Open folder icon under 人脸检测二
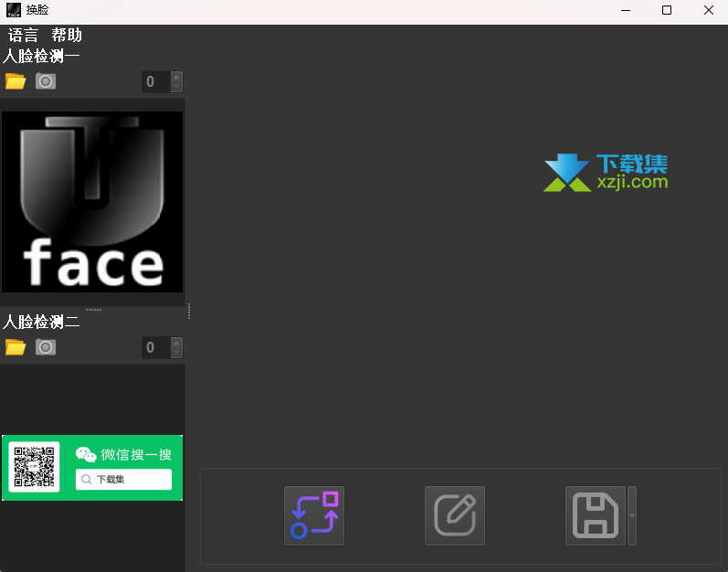This screenshot has width=728, height=572. (16, 347)
